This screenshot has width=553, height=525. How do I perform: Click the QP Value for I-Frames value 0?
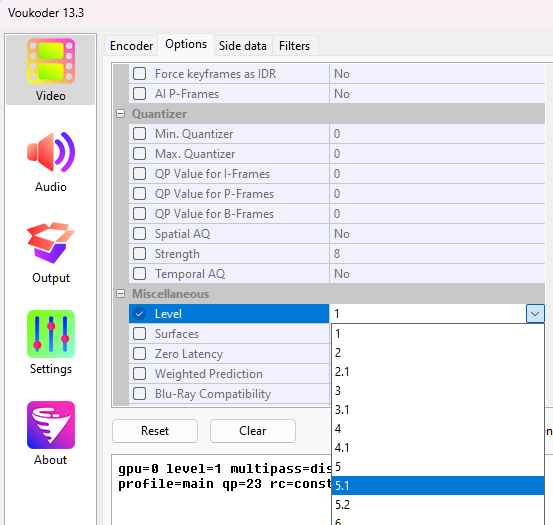click(437, 174)
